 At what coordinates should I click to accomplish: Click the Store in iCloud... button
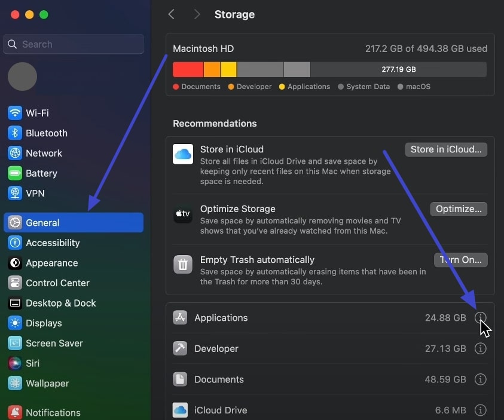pyautogui.click(x=446, y=149)
